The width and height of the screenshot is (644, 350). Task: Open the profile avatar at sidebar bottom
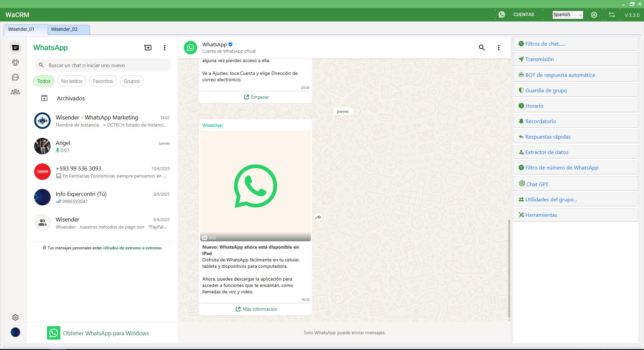(x=15, y=332)
